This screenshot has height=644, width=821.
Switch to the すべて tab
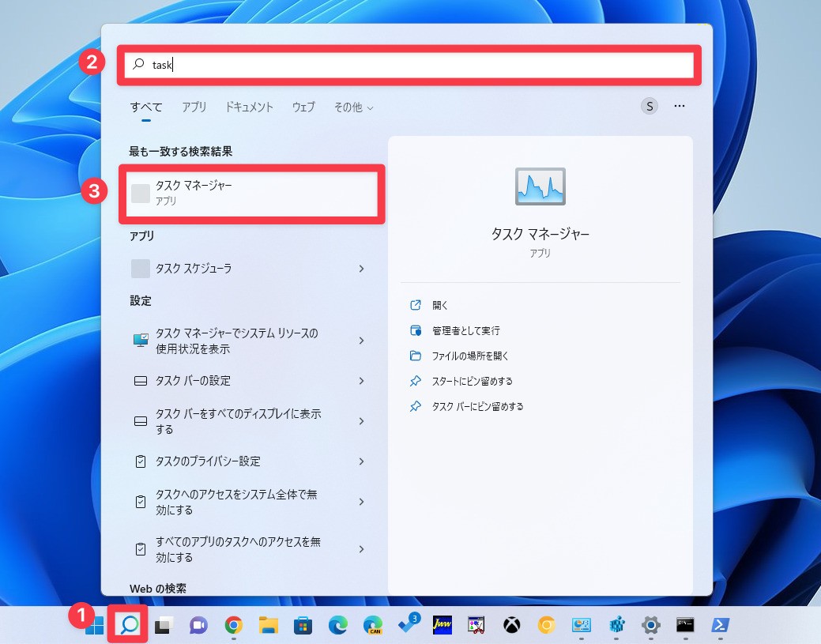coord(146,107)
